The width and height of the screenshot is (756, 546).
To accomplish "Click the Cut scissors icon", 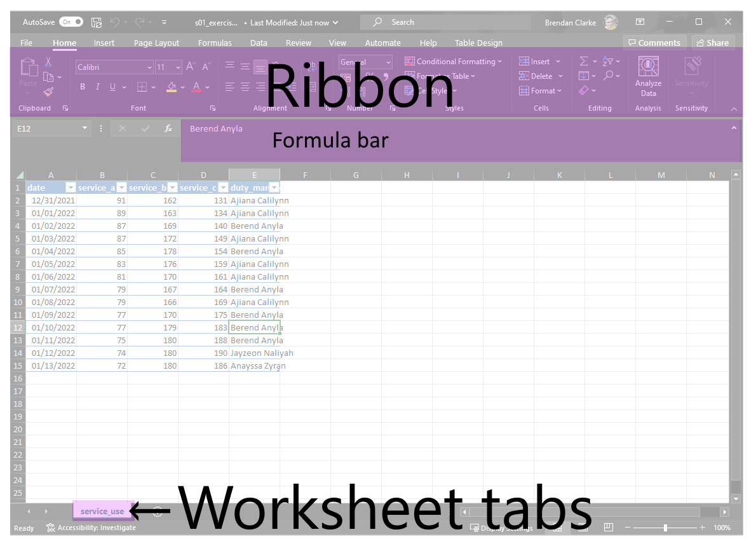I will [48, 62].
